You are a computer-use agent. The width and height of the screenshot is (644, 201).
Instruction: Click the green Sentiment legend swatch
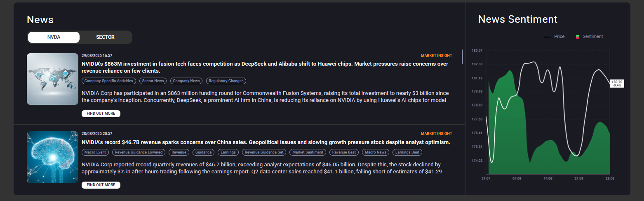(578, 37)
